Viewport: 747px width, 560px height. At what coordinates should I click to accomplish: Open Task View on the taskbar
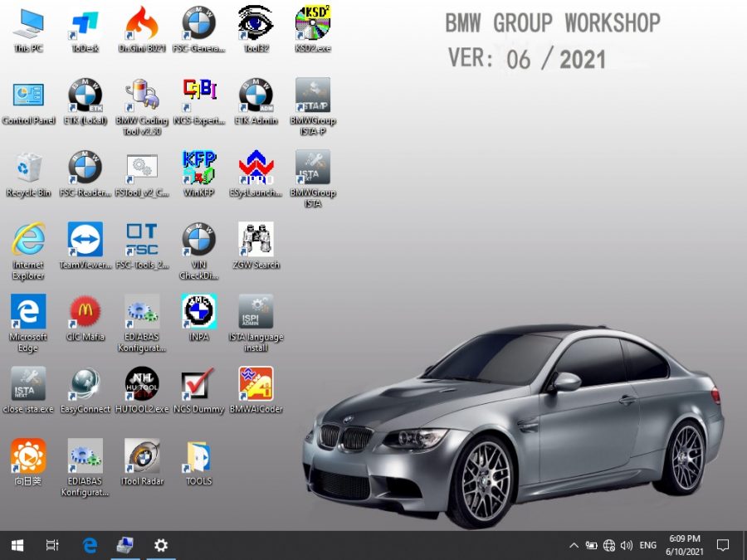[52, 545]
